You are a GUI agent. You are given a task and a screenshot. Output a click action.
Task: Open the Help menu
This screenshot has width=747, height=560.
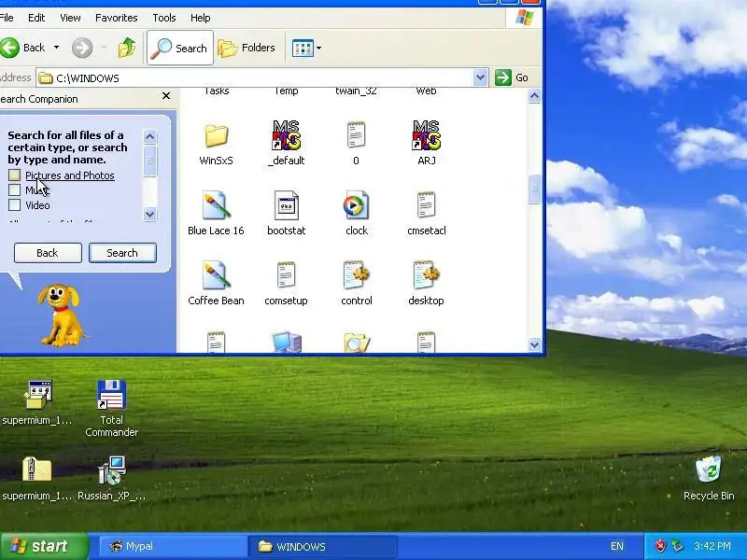pos(200,18)
